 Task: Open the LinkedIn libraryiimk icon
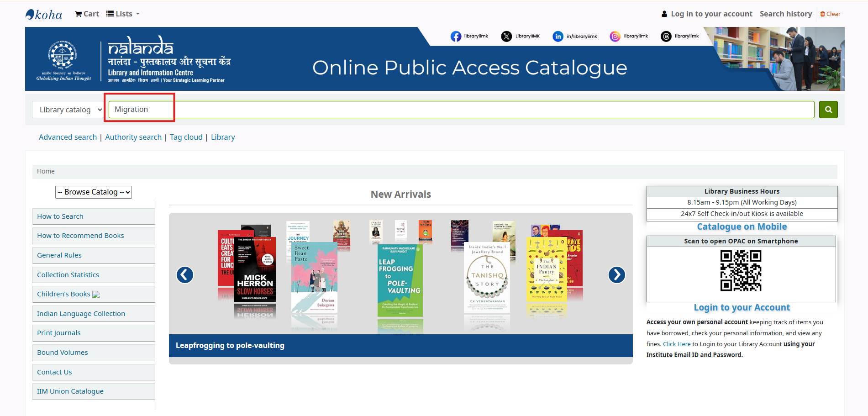pos(558,37)
